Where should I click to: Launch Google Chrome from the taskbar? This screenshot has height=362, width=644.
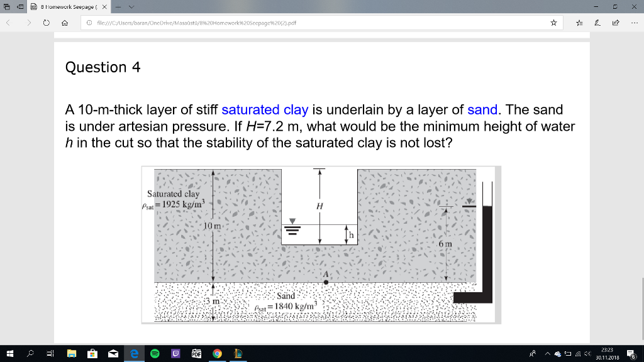(216, 354)
